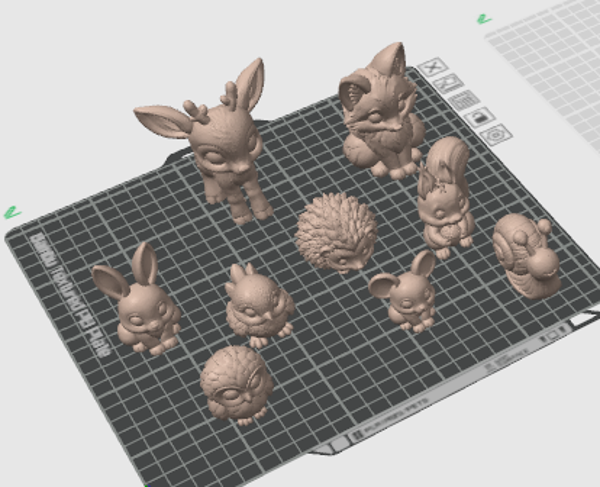600x487 pixels.
Task: Remove all objects using the plate's X icon
Action: click(x=433, y=67)
